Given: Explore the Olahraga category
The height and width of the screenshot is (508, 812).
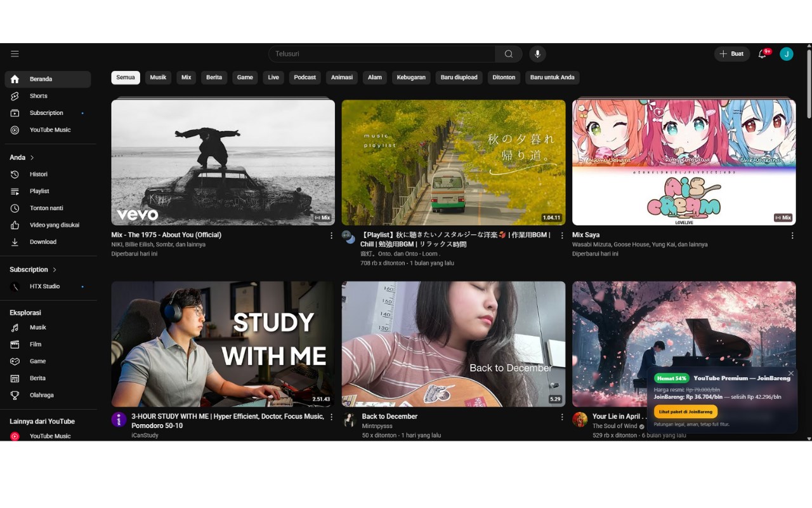Looking at the screenshot, I should 48,395.
